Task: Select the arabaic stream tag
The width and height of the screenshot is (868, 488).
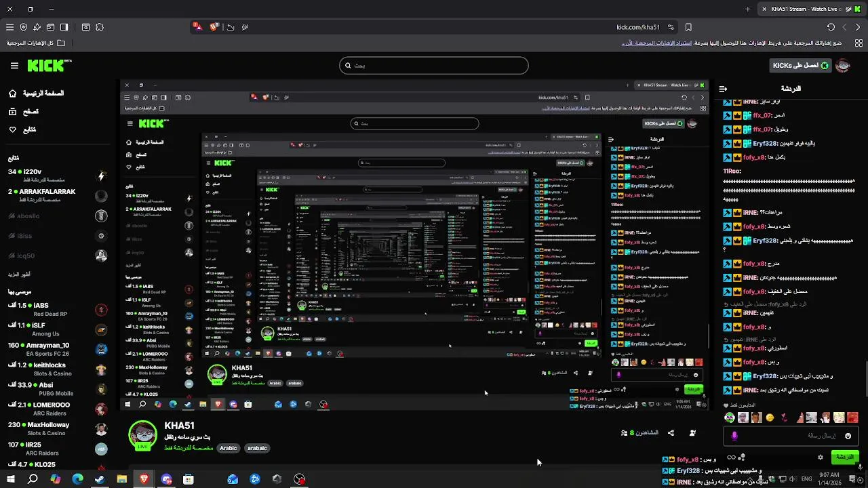Action: tap(257, 448)
